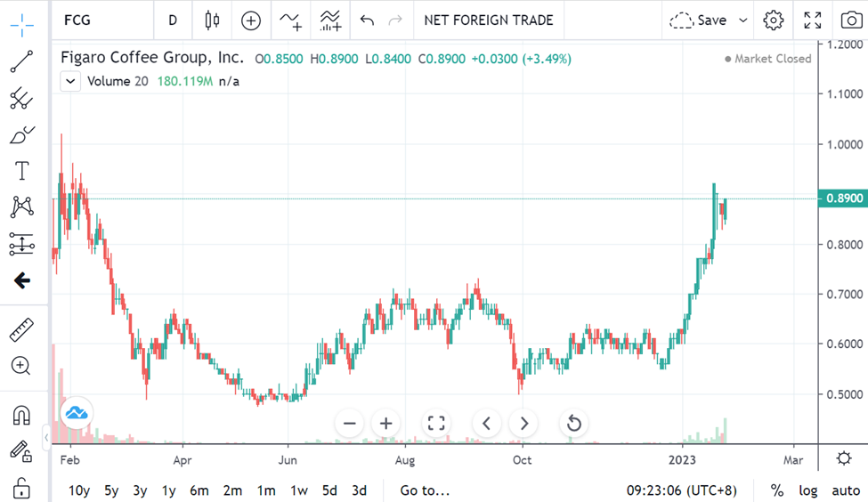
Task: Reset the chart view
Action: click(574, 424)
